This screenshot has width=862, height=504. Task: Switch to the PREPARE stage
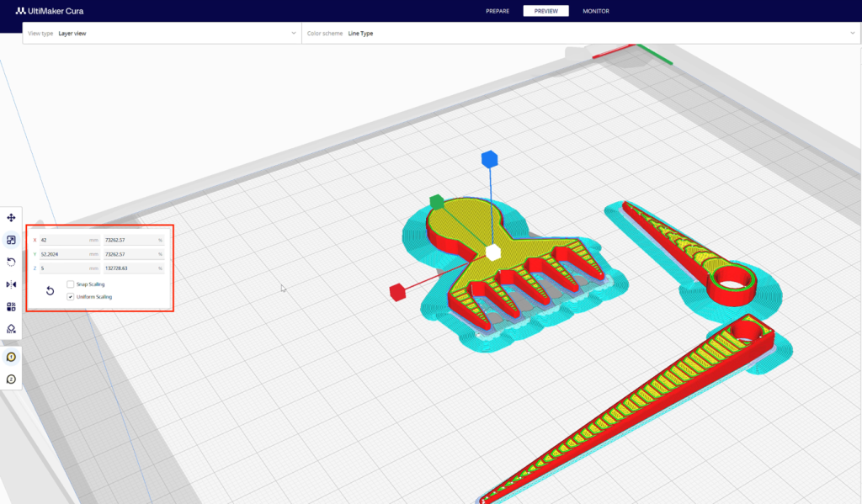(x=498, y=11)
